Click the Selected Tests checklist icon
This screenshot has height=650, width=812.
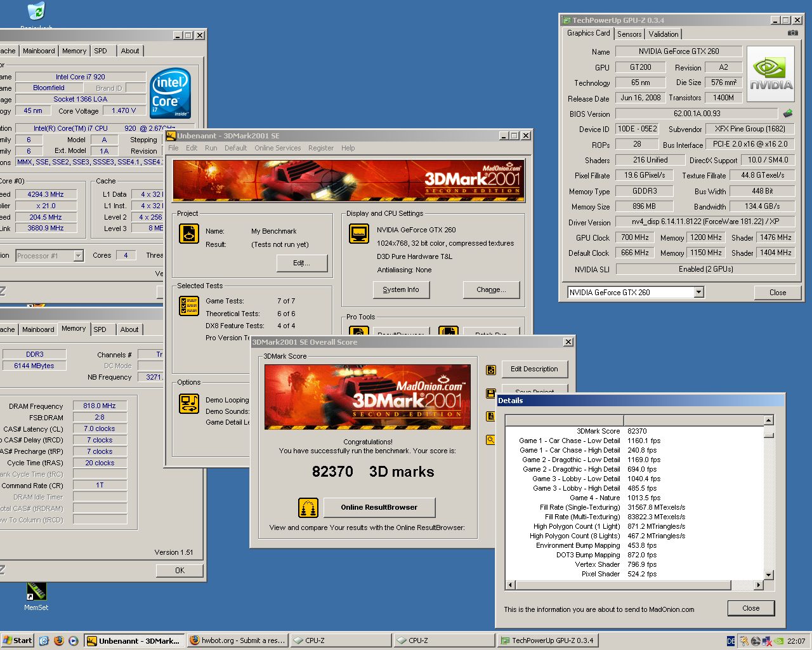[x=189, y=307]
